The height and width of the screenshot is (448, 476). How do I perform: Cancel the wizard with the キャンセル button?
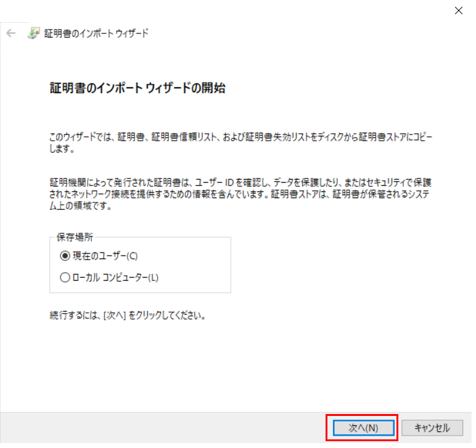tap(432, 428)
